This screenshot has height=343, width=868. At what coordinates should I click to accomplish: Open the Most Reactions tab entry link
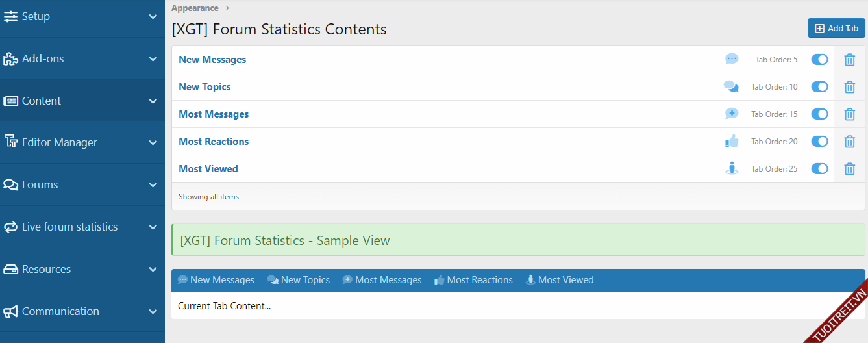tap(214, 142)
